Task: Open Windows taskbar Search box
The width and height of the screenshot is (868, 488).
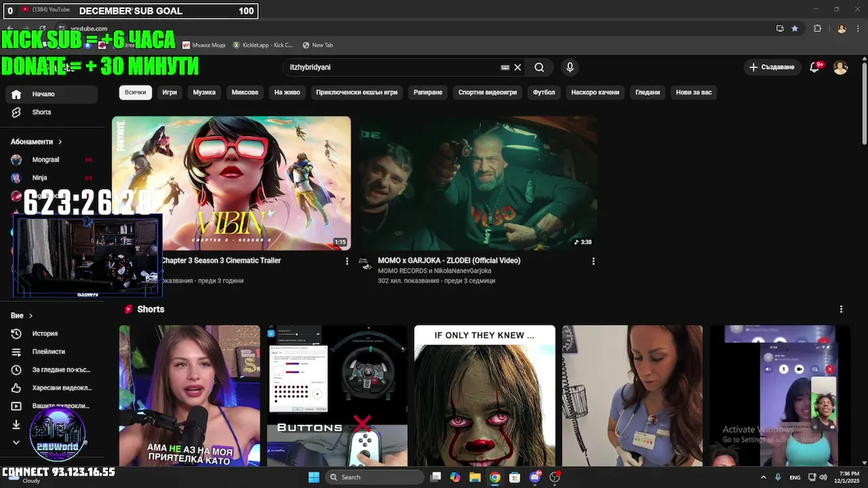Action: 375,477
